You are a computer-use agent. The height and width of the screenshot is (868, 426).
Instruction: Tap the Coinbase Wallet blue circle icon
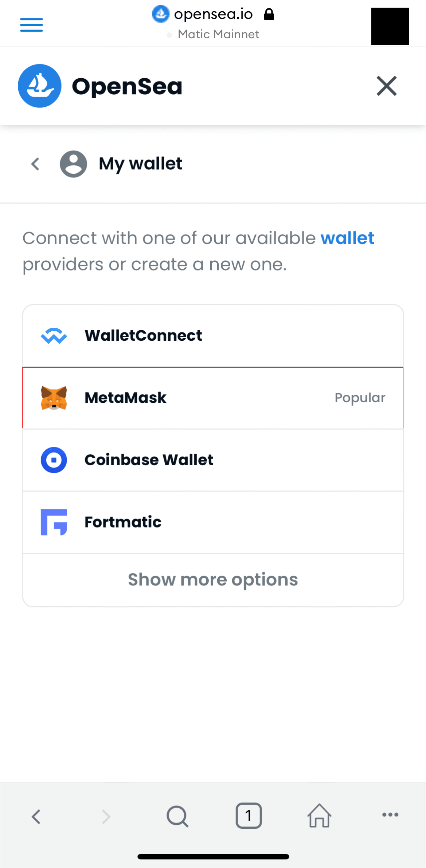[54, 460]
